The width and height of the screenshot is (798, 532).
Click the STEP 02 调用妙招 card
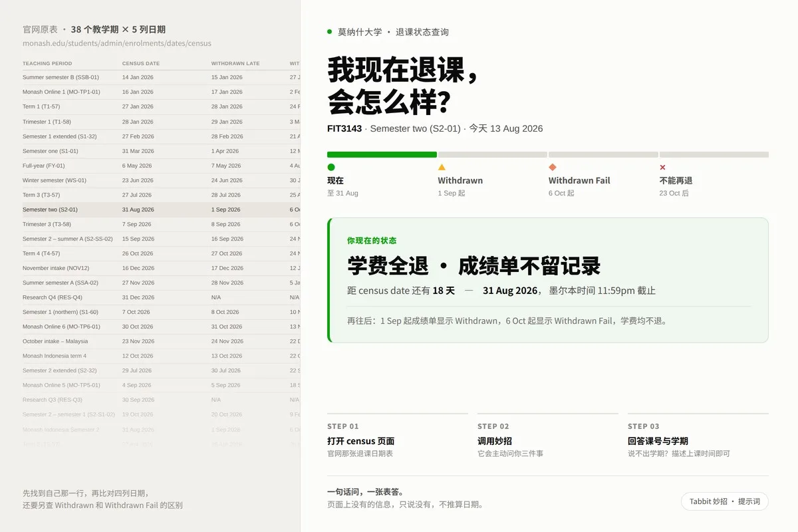point(548,437)
